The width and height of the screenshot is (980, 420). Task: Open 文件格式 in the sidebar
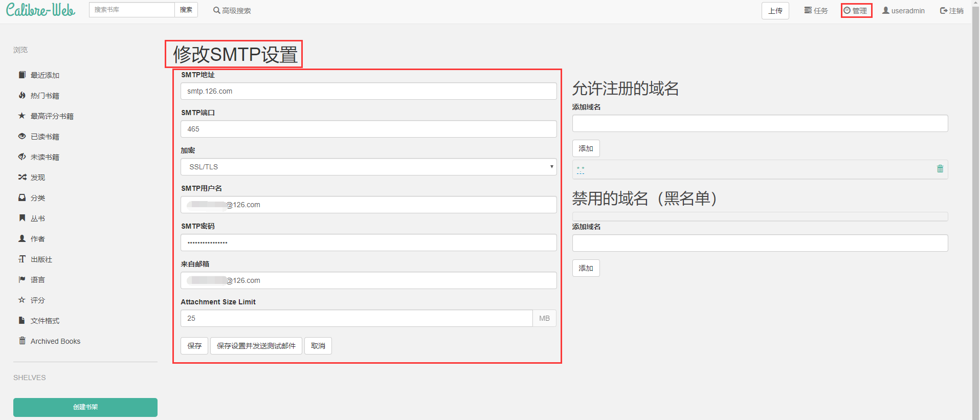[45, 321]
